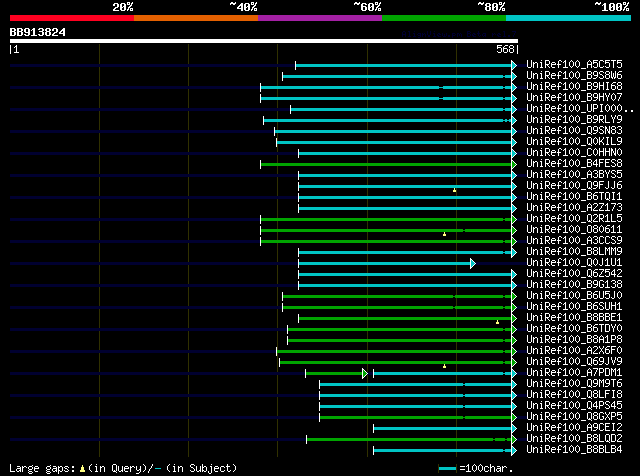Click label UniRef100_O80611
This screenshot has width=640, height=476.
point(574,230)
